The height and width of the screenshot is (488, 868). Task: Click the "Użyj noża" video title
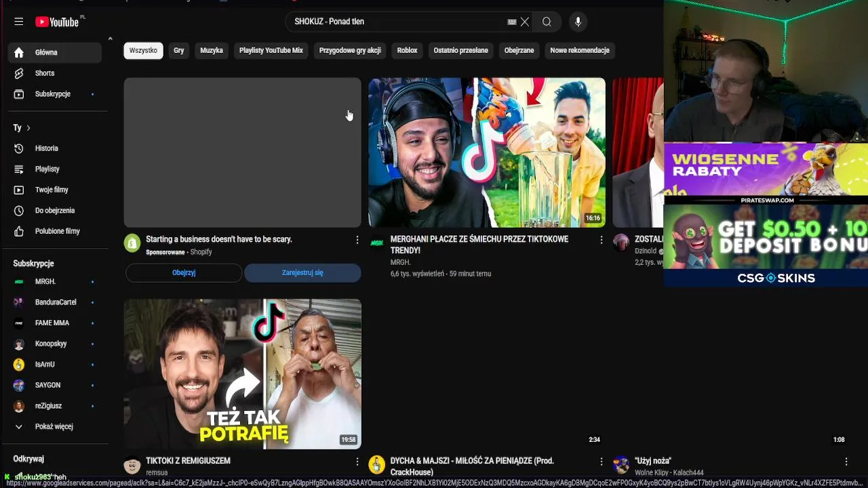tap(653, 461)
